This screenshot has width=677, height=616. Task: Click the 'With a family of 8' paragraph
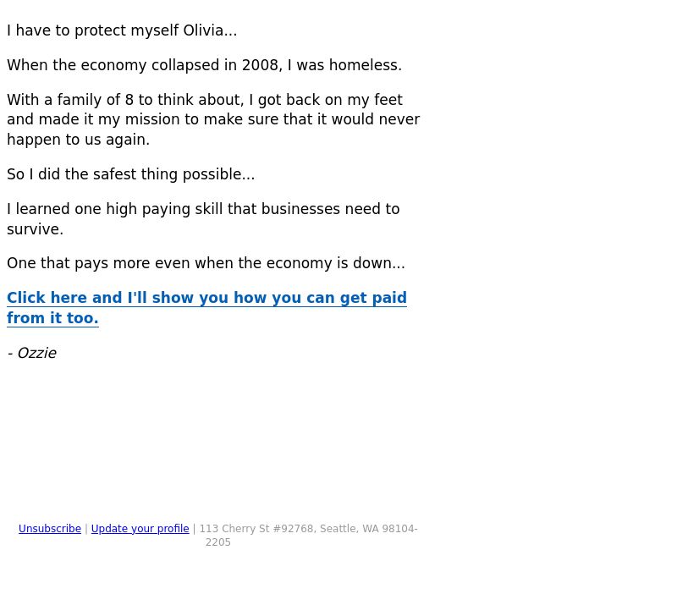pyautogui.click(x=213, y=119)
